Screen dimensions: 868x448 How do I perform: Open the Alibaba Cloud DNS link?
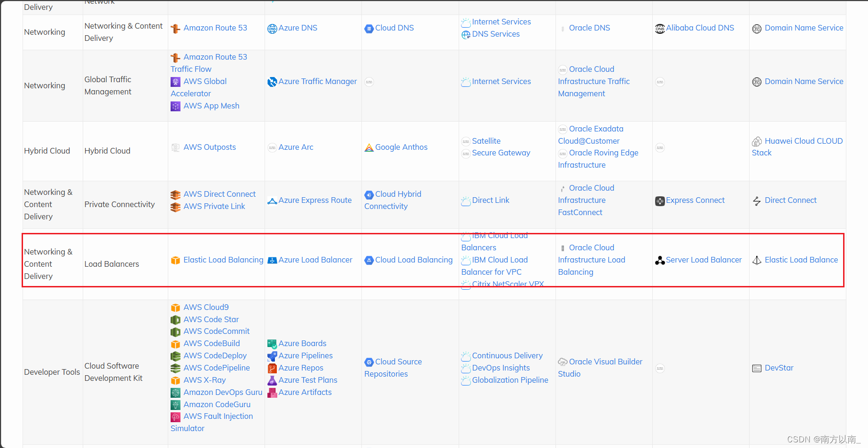[x=700, y=28]
